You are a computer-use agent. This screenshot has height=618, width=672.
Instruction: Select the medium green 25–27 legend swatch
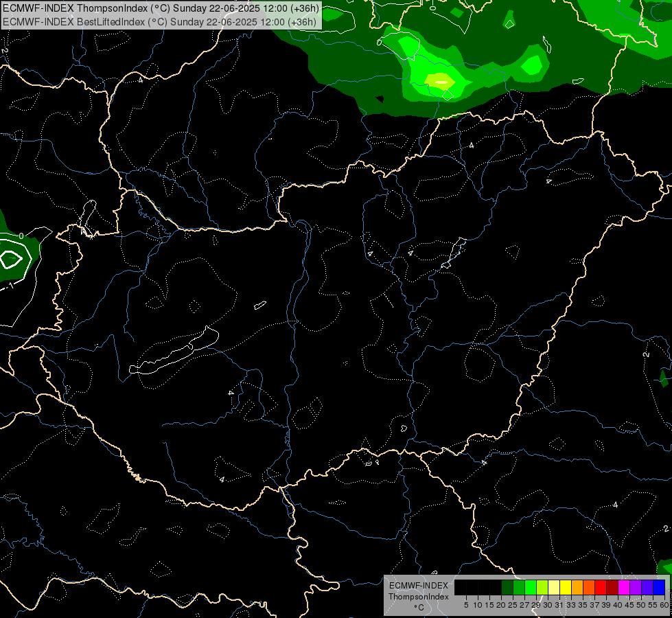click(x=518, y=587)
